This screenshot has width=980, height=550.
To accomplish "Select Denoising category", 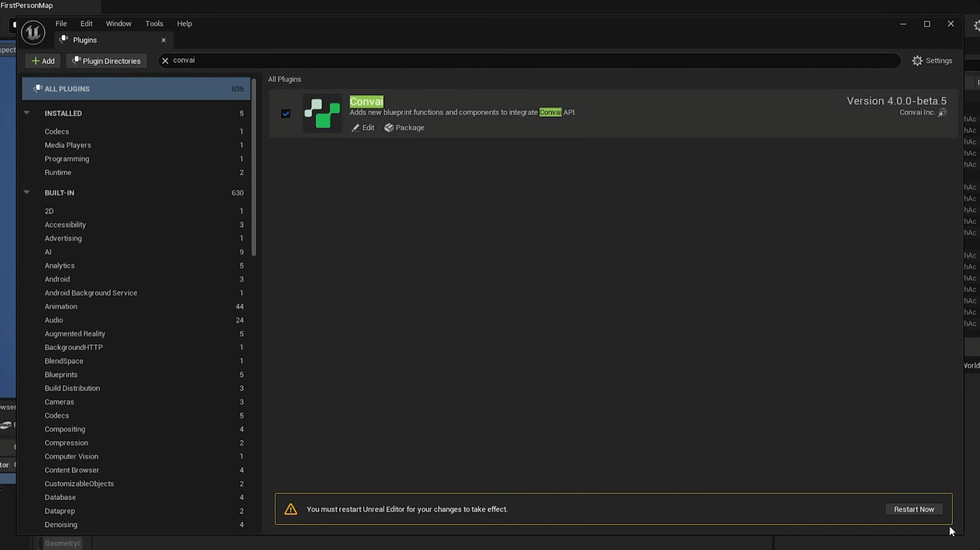I will coord(136,524).
